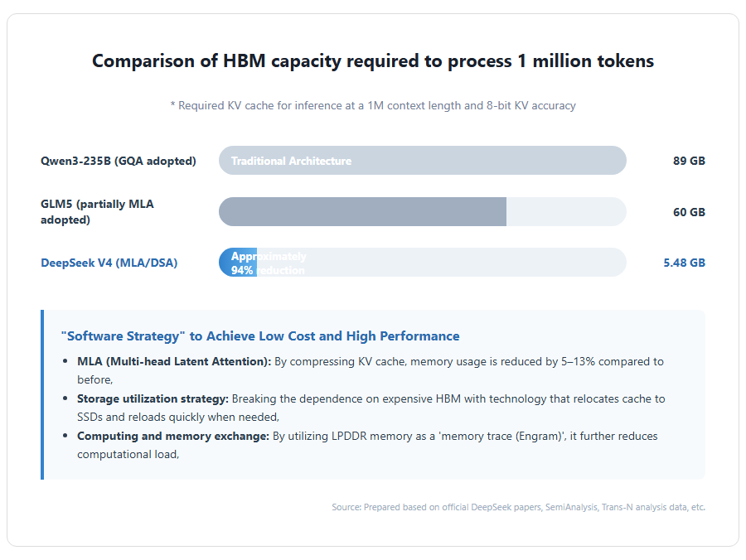Click the Qwen3-235B (GQA adopted) label
The height and width of the screenshot is (560, 746).
[118, 161]
